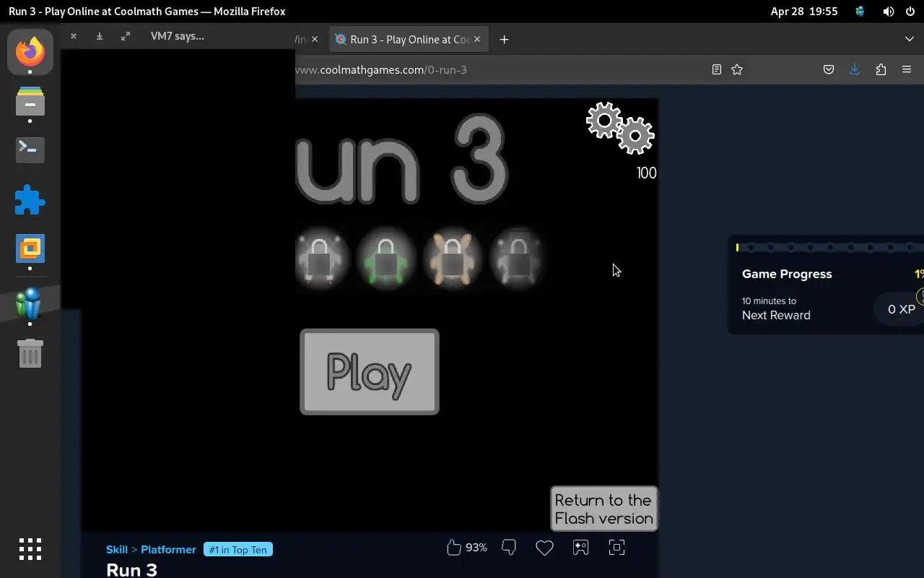Select the fourth gray locked character
This screenshot has height=578, width=924.
click(x=518, y=258)
